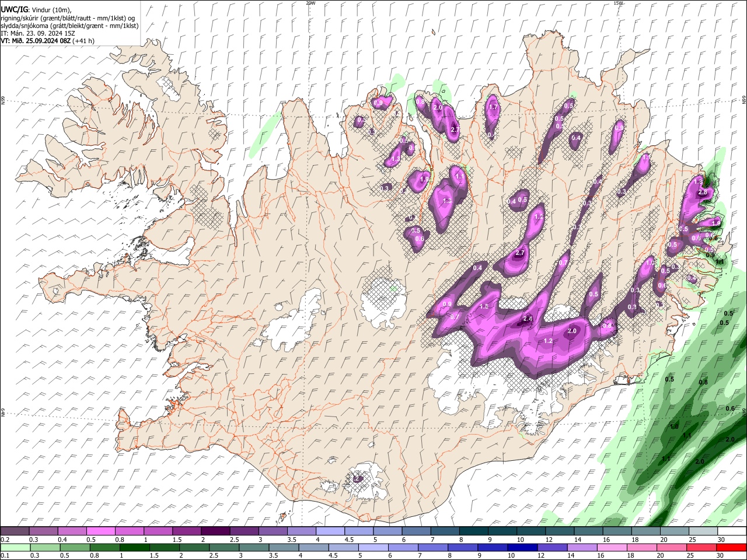
Task: Click the 'rigning/skúrir' legend description line
Action: coord(67,18)
